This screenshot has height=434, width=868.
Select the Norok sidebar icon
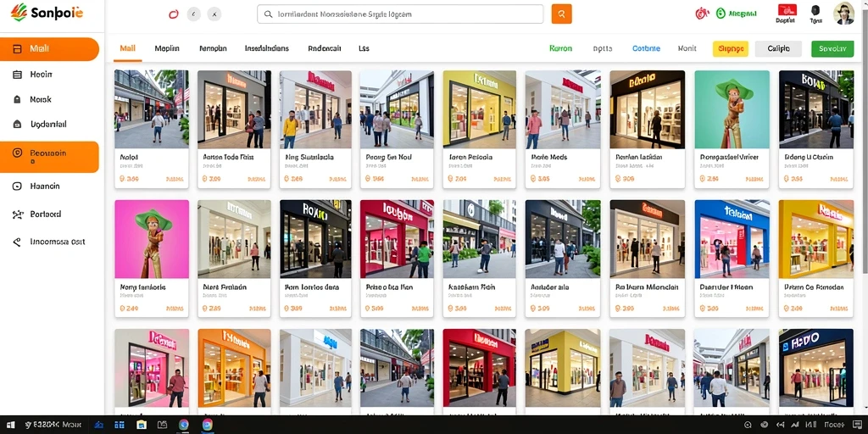(x=17, y=100)
